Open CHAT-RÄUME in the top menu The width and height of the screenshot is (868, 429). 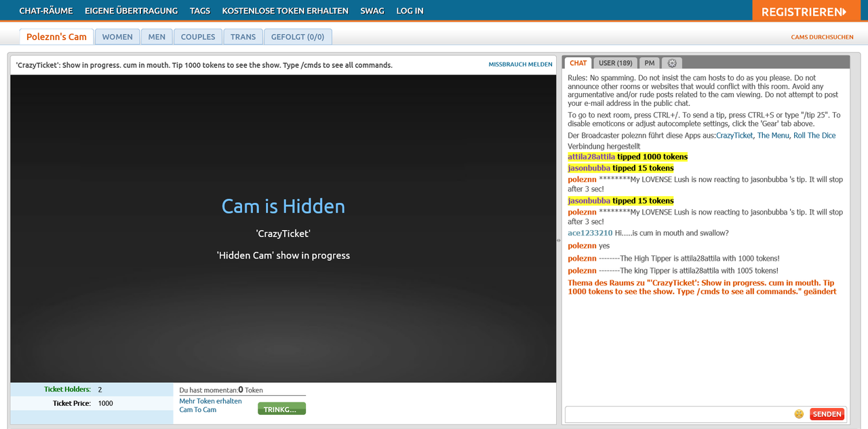point(46,11)
